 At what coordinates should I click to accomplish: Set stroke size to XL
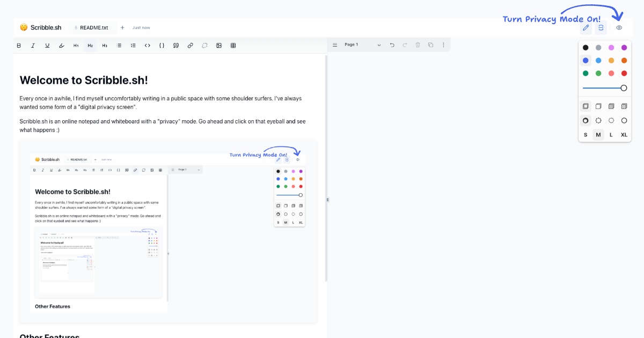click(x=624, y=135)
